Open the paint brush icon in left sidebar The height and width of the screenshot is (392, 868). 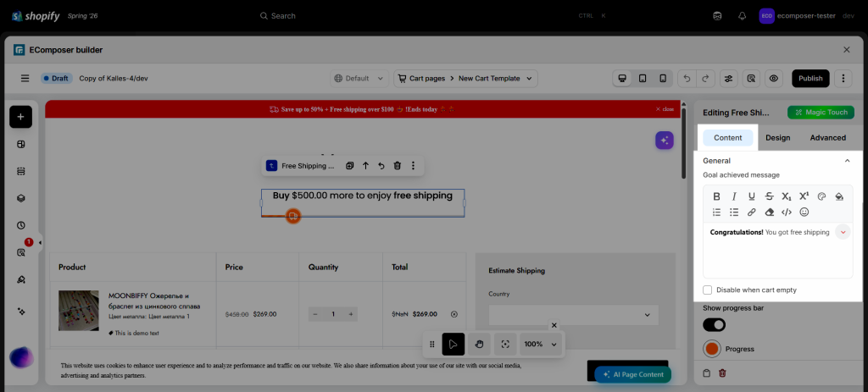pyautogui.click(x=20, y=279)
